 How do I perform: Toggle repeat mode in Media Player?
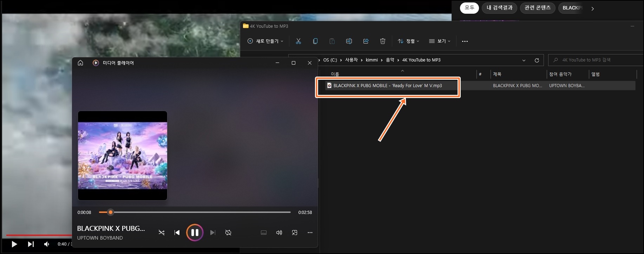tap(228, 233)
